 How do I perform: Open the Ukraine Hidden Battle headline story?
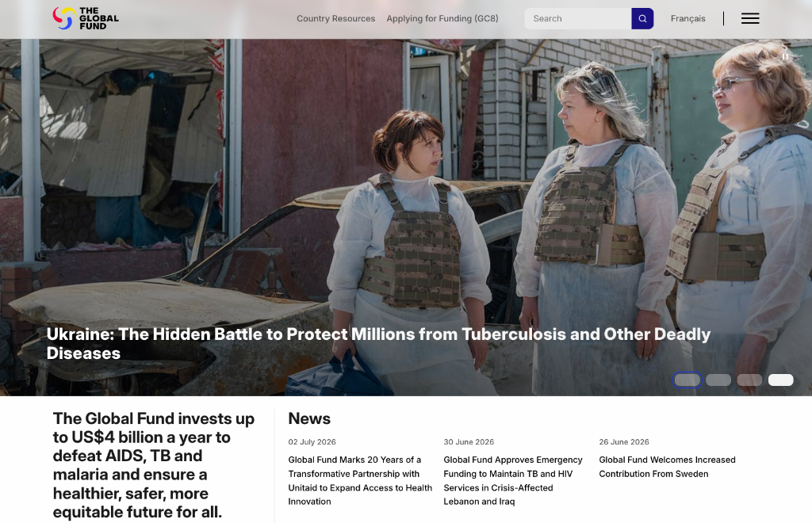click(x=378, y=343)
